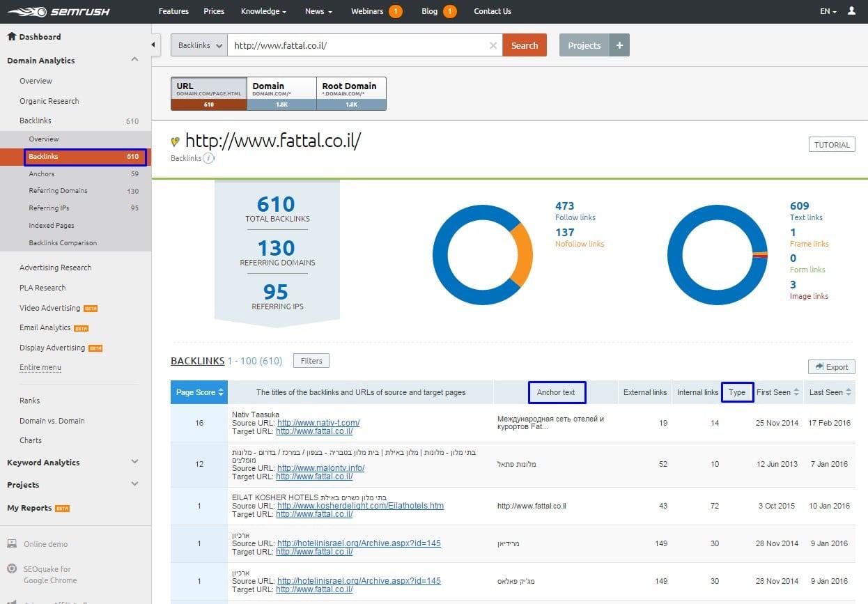Open the EN language dropdown

coord(828,11)
